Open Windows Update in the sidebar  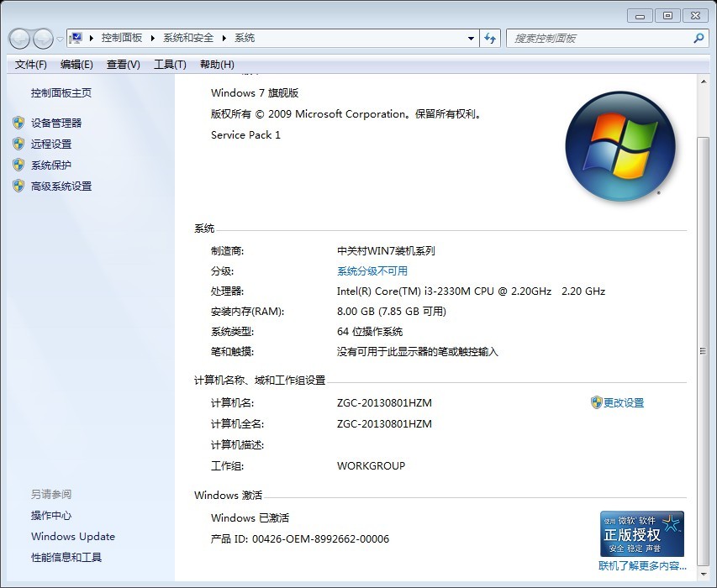click(x=73, y=537)
